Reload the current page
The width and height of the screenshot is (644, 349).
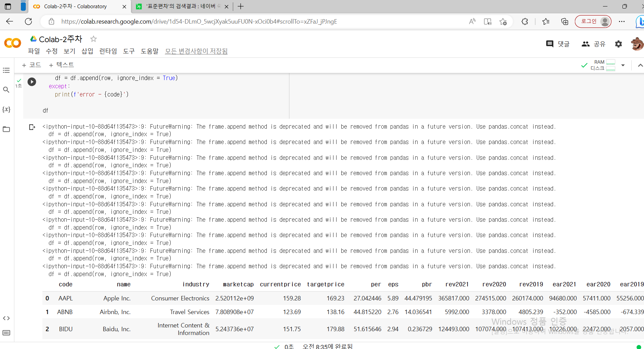(28, 22)
